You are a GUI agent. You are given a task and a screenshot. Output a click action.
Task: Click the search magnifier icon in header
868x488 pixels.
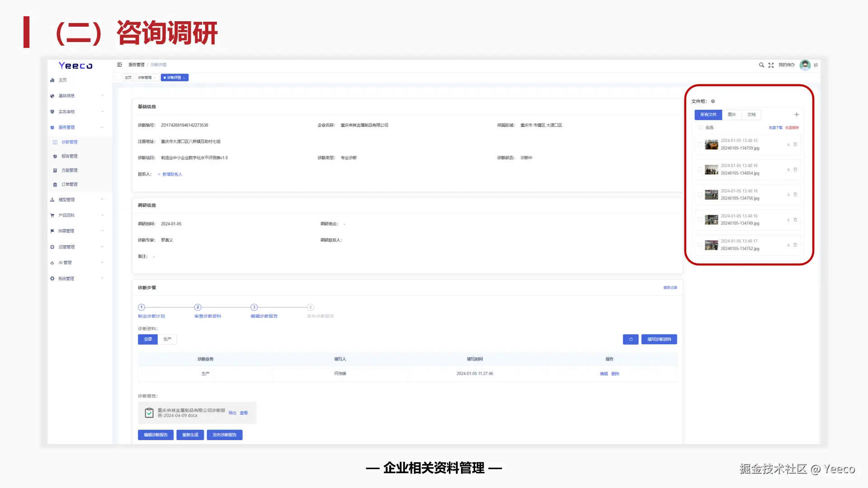point(761,65)
